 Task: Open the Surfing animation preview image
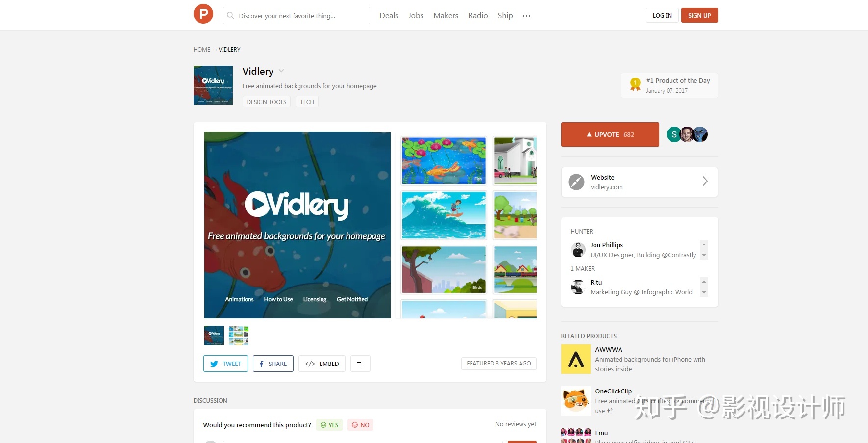(444, 215)
